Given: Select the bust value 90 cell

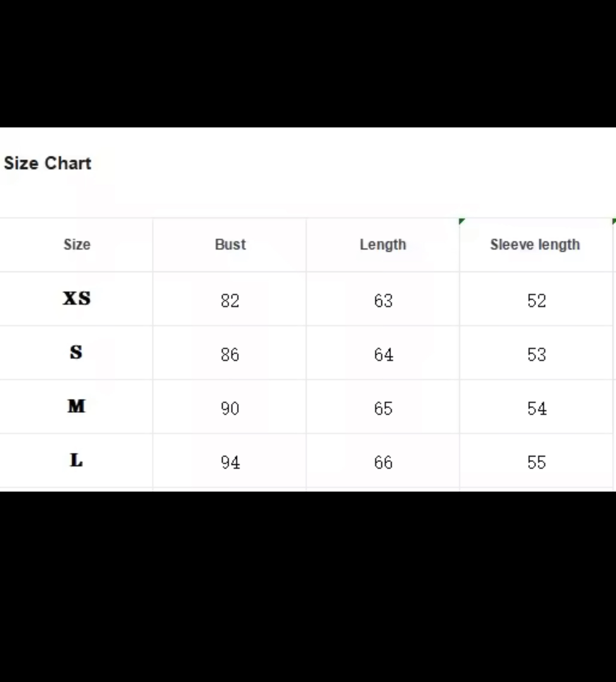Looking at the screenshot, I should [230, 409].
